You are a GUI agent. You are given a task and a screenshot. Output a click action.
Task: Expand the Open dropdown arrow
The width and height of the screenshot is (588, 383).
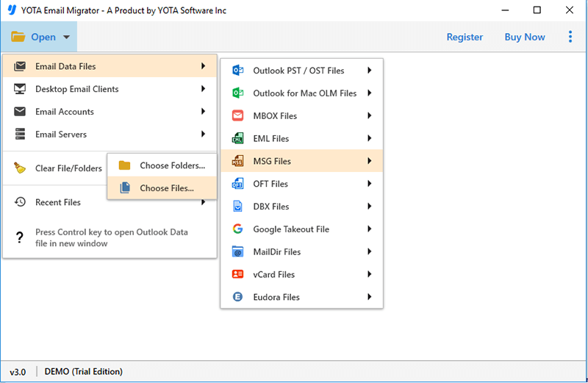[66, 37]
